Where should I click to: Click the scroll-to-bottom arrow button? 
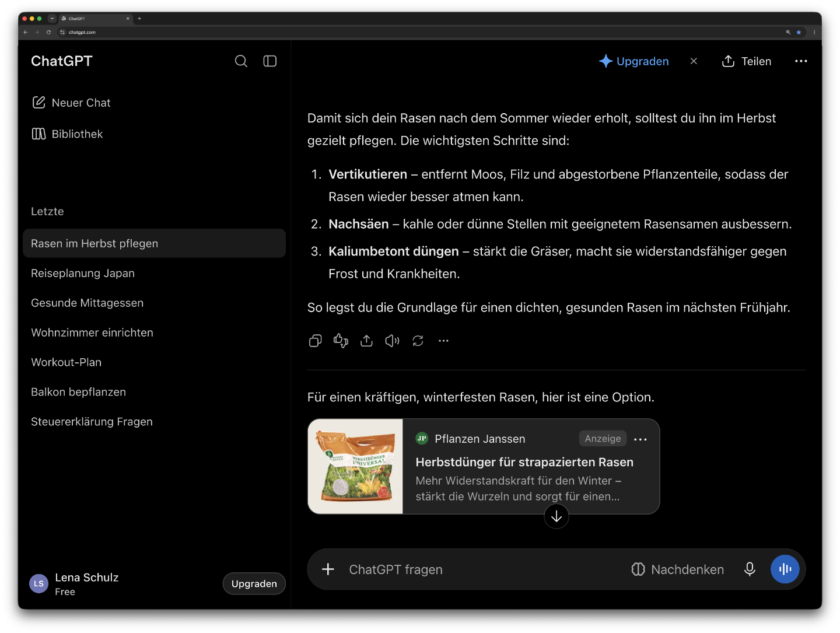(556, 516)
